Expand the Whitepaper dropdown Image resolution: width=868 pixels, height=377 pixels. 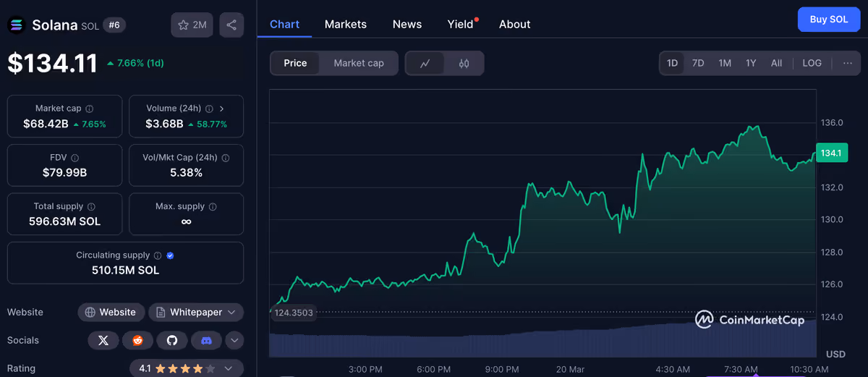tap(196, 313)
